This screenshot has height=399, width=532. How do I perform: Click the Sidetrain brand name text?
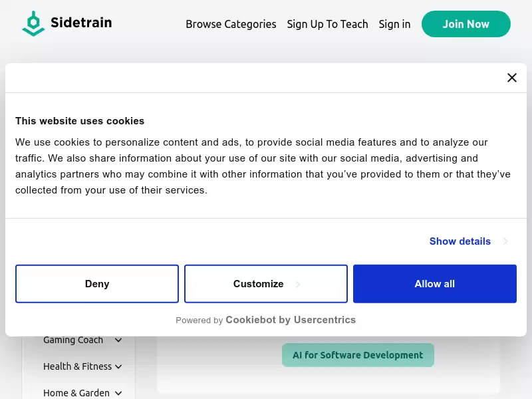click(x=81, y=23)
